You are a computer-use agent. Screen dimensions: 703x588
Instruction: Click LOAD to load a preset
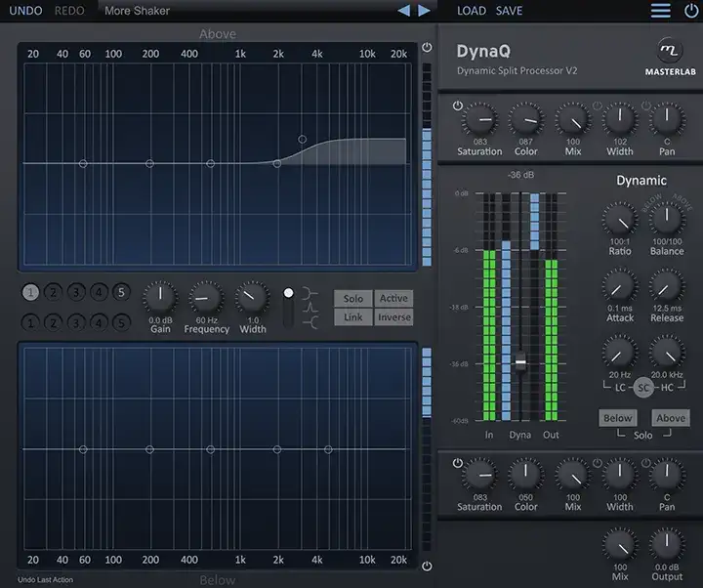coord(472,11)
